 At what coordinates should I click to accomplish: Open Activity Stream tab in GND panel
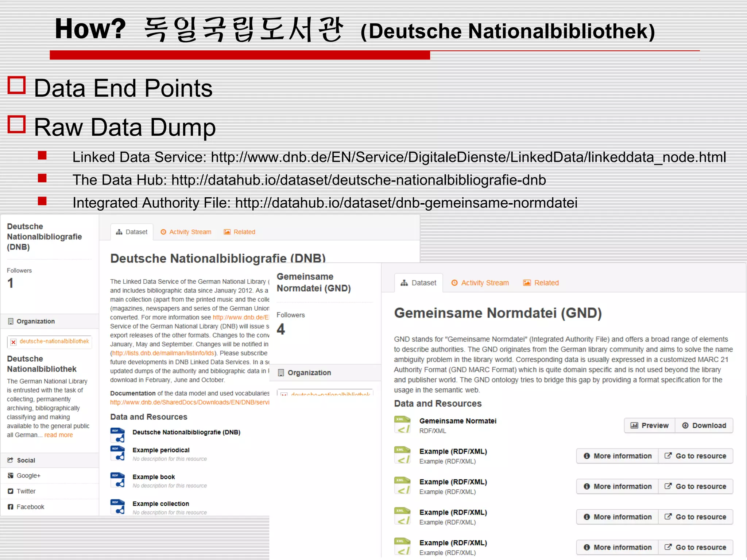coord(480,283)
